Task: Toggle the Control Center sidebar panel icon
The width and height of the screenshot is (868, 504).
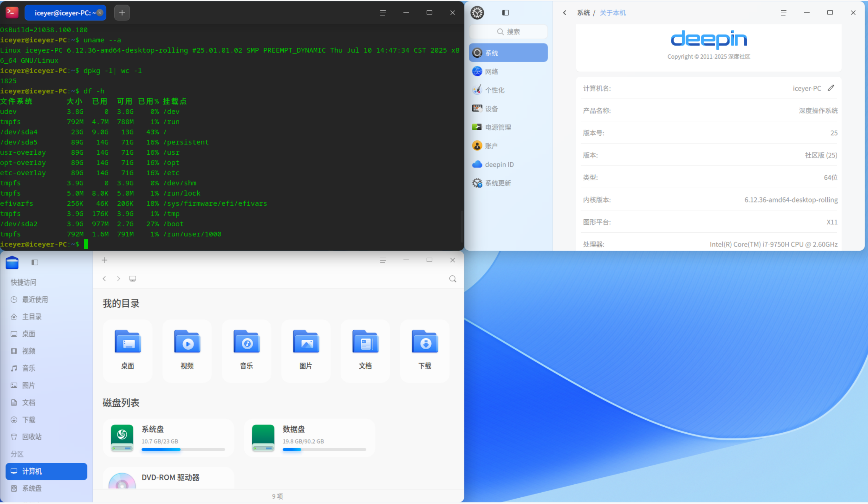Action: click(x=505, y=13)
